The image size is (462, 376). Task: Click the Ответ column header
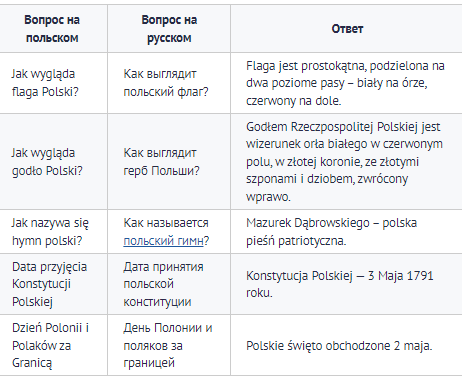pyautogui.click(x=347, y=29)
